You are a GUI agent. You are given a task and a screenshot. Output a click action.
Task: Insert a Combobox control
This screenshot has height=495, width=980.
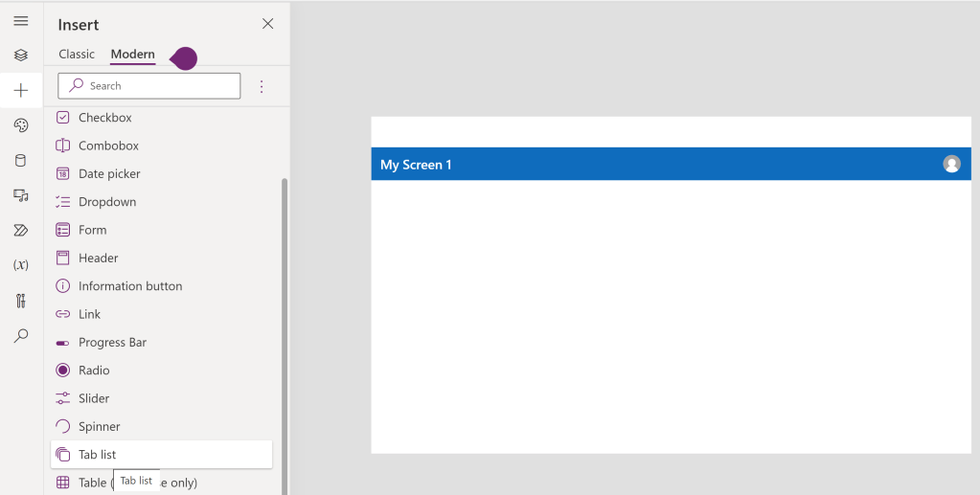click(108, 146)
